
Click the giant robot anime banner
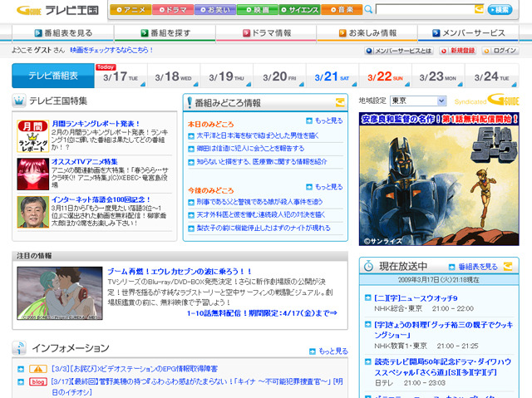tap(439, 179)
